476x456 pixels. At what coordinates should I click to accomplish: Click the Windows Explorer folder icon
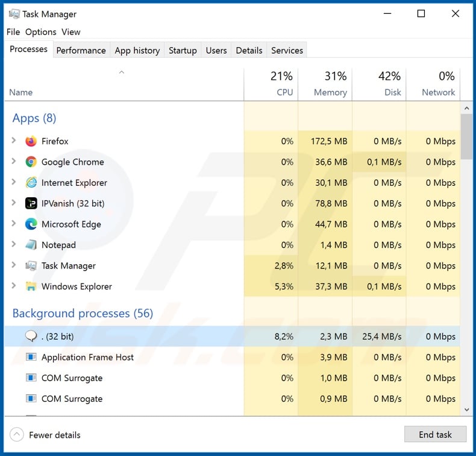coord(31,287)
